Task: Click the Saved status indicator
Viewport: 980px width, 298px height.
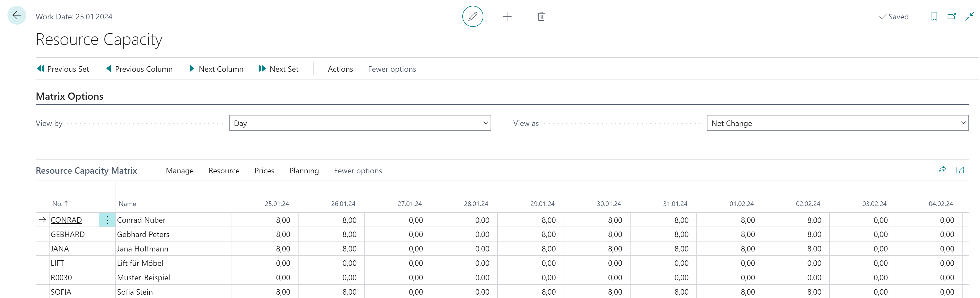Action: pos(894,16)
